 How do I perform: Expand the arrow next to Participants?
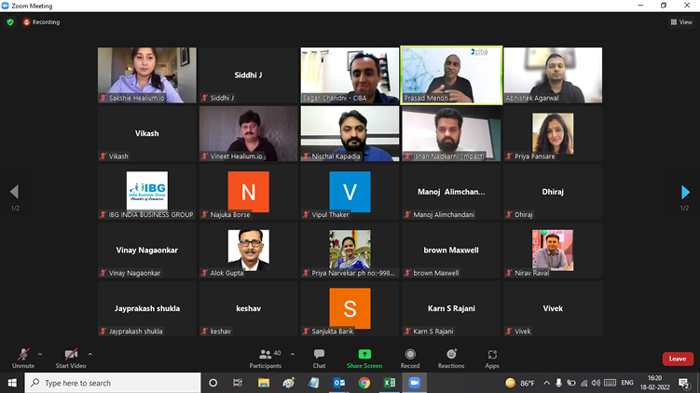point(292,355)
